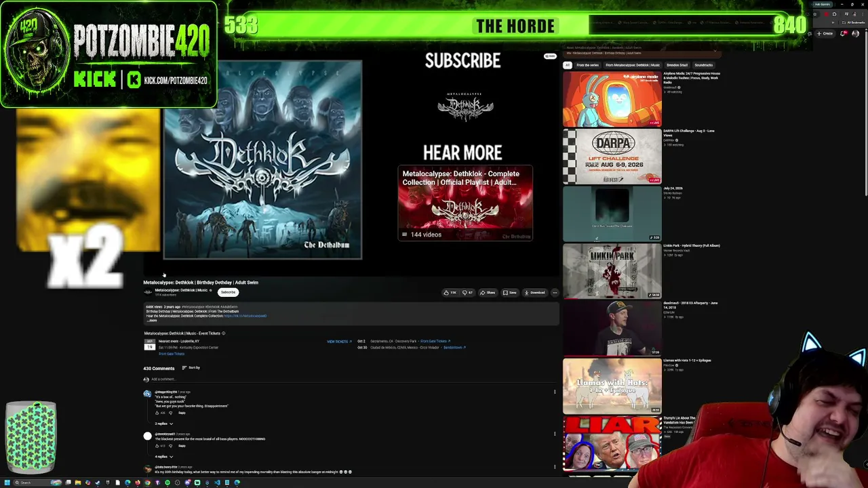Open File Explorer from the taskbar

[78, 483]
